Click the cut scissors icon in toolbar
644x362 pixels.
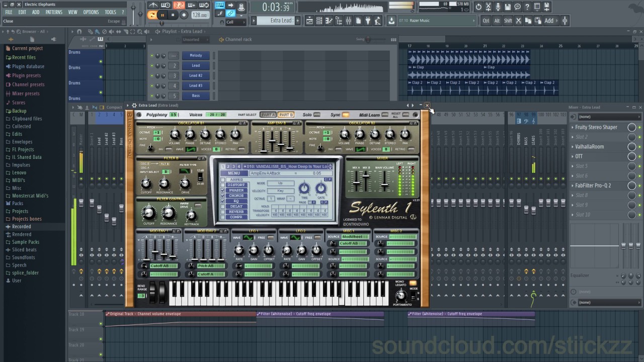click(x=518, y=21)
